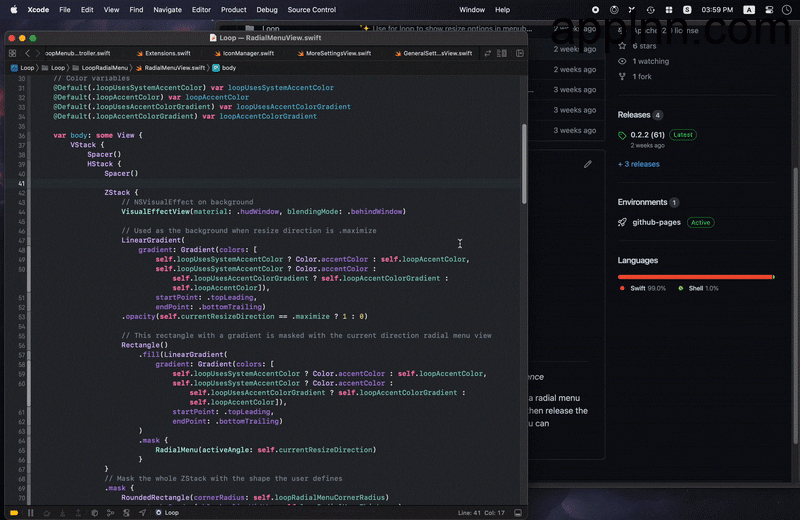
Task: Open the related items grid icon in Xcode
Action: [x=12, y=53]
